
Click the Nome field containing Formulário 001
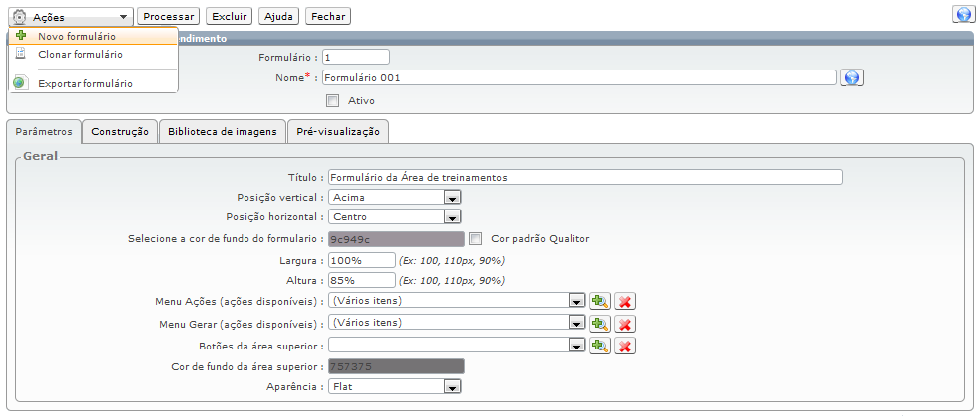click(579, 78)
